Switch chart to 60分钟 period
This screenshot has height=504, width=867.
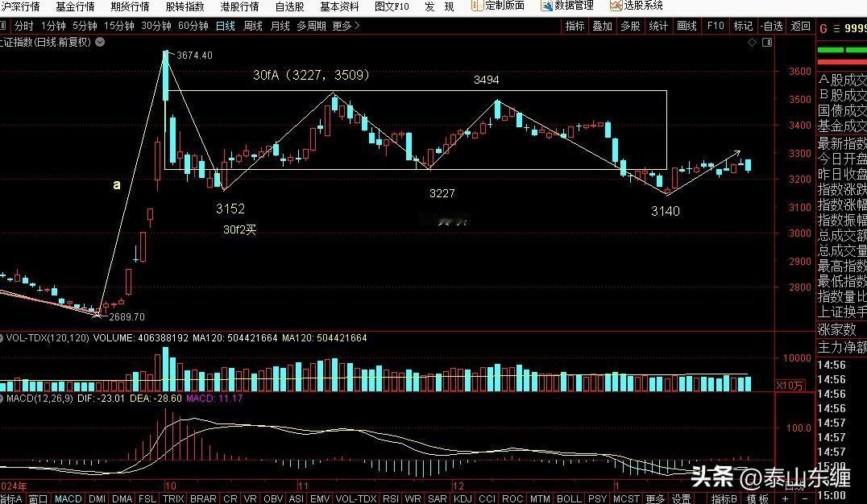(x=193, y=26)
